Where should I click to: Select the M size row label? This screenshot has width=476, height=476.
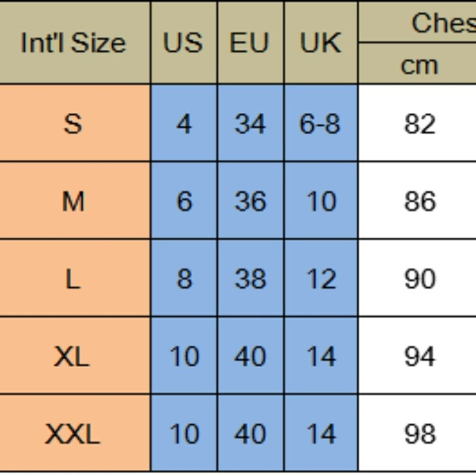click(75, 201)
